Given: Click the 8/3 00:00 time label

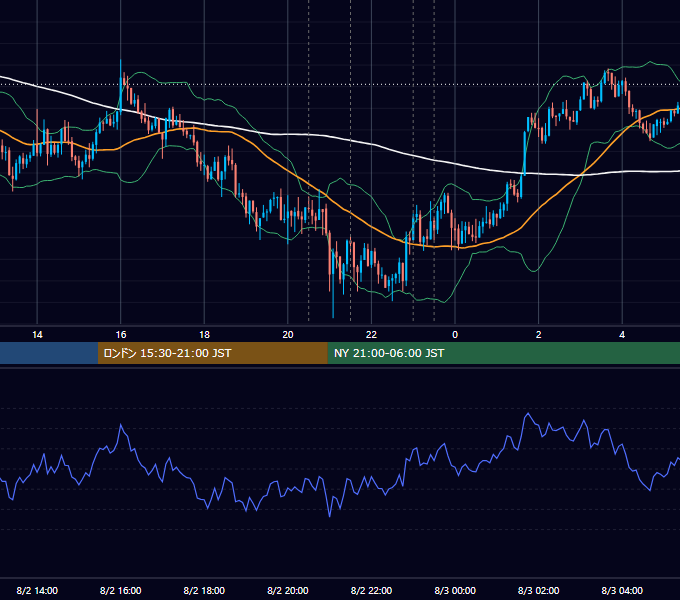Looking at the screenshot, I should pos(455,590).
